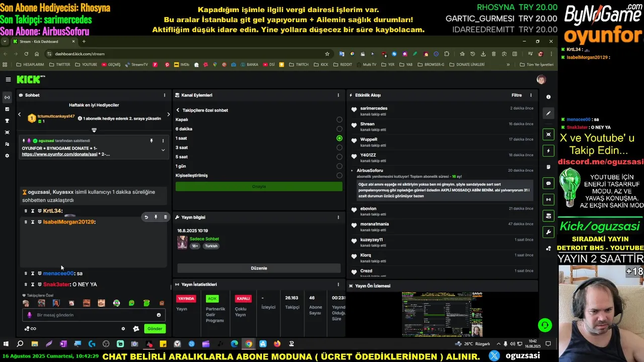Delete the Snak3ater message with trash icon
644x362 pixels.
pyautogui.click(x=26, y=285)
